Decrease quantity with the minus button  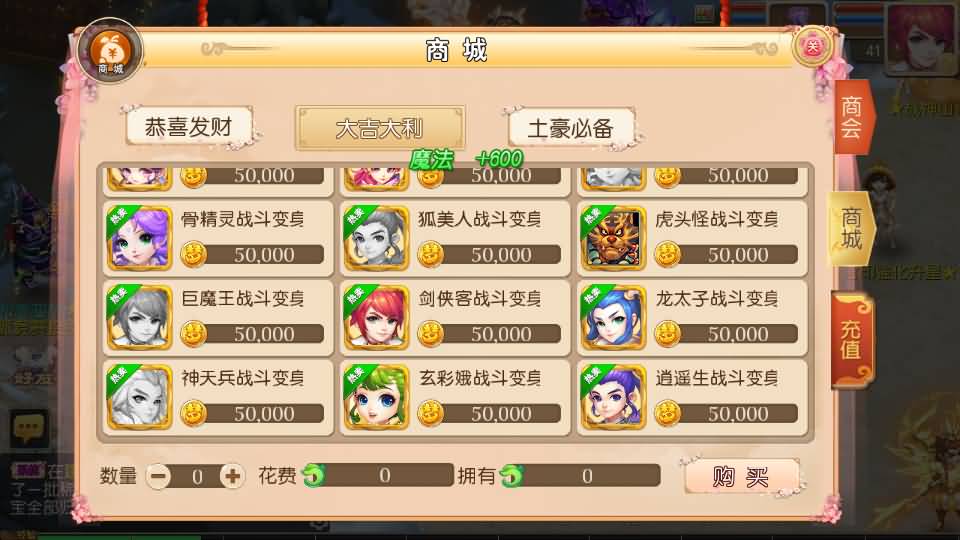click(x=159, y=476)
